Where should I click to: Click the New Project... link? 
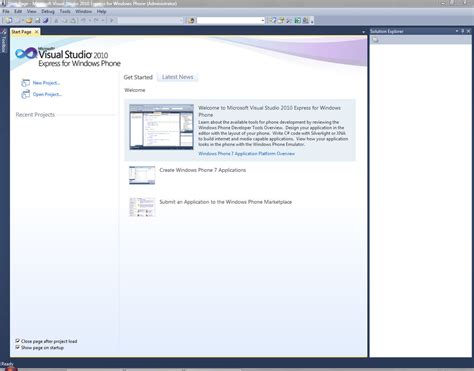point(46,83)
